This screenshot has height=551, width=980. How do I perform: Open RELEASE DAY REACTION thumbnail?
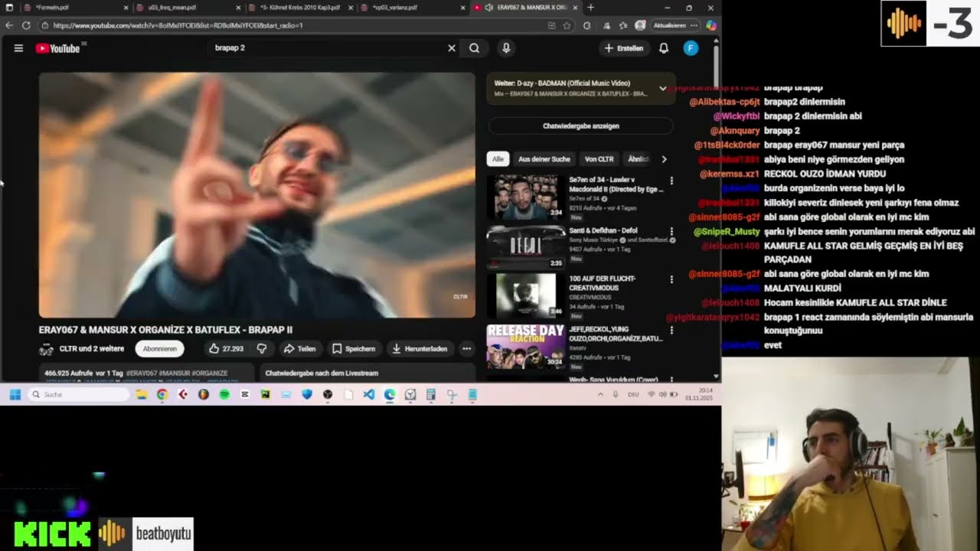[526, 346]
